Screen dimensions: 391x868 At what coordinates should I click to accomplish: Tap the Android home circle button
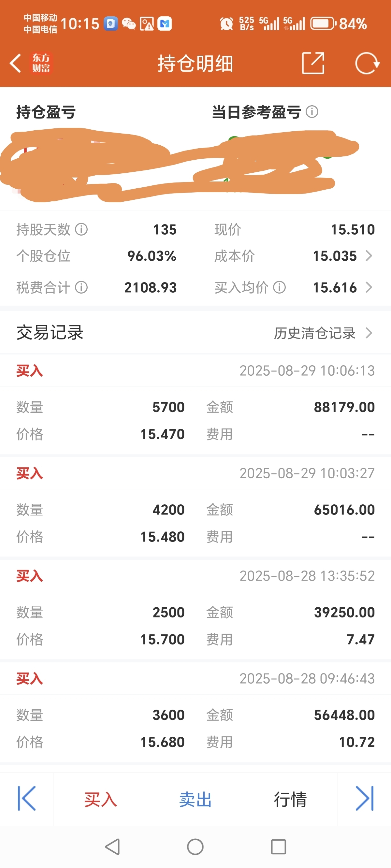click(195, 847)
